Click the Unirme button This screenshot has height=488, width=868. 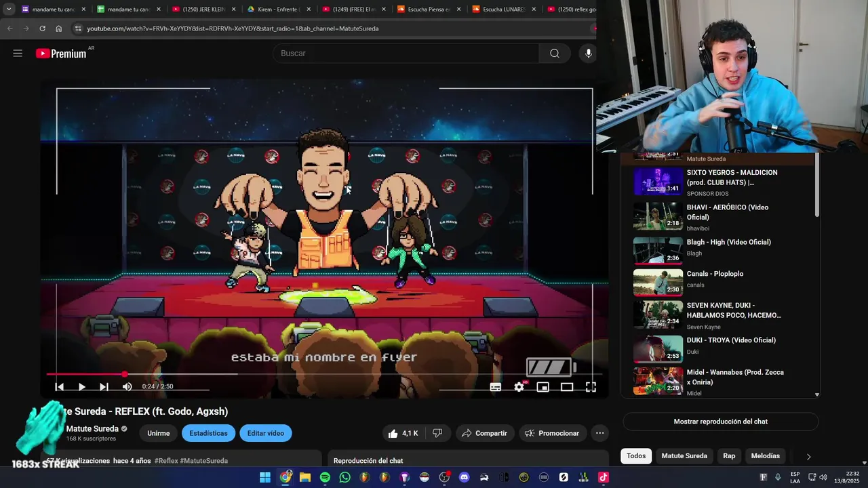point(159,433)
